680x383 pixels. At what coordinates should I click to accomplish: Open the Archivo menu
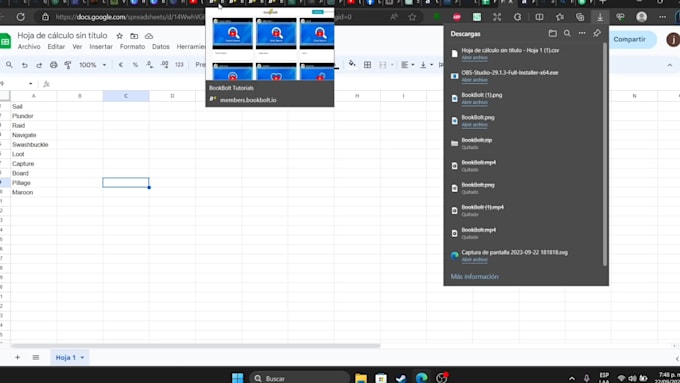pyautogui.click(x=29, y=46)
